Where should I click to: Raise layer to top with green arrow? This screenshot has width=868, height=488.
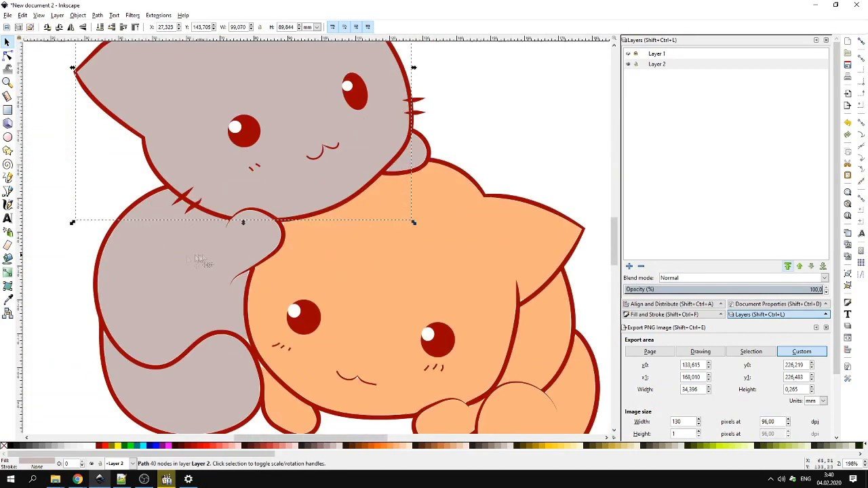(787, 266)
